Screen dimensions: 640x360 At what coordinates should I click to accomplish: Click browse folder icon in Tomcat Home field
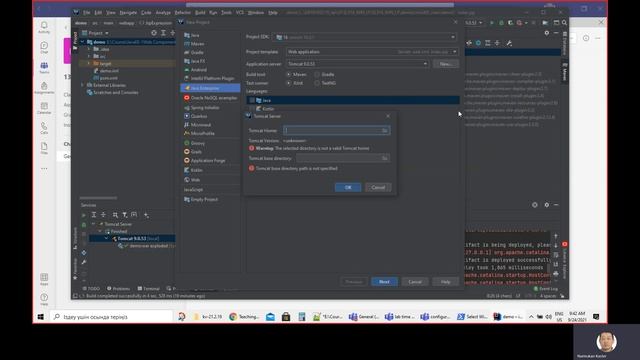(x=384, y=131)
